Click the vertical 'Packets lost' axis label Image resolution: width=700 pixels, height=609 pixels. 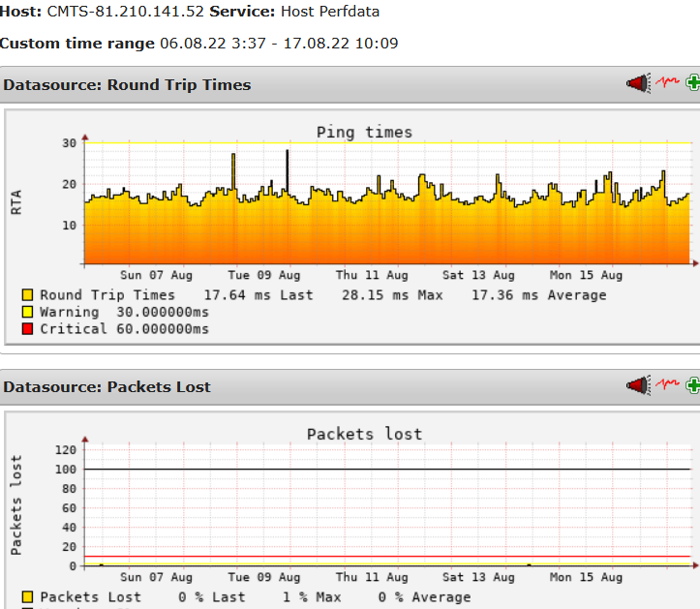pyautogui.click(x=16, y=505)
